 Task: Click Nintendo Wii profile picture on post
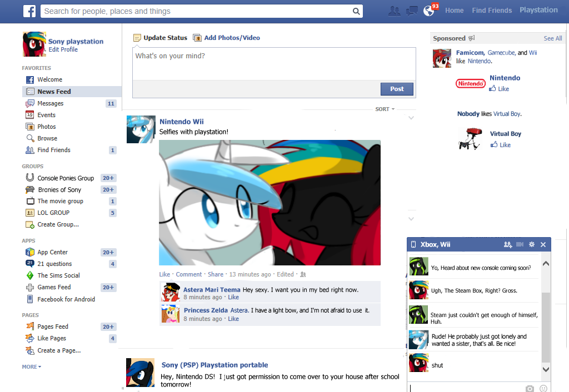coord(141,129)
